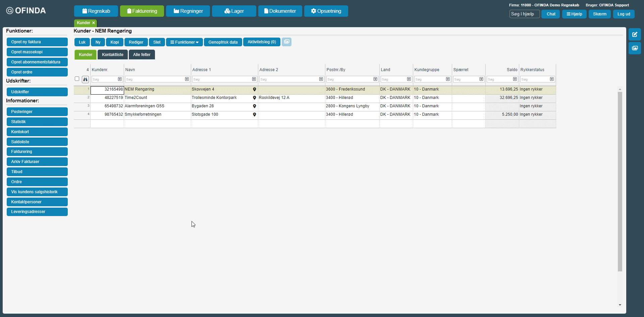Close the Kunder tab with its X
The height and width of the screenshot is (317, 644).
point(94,23)
